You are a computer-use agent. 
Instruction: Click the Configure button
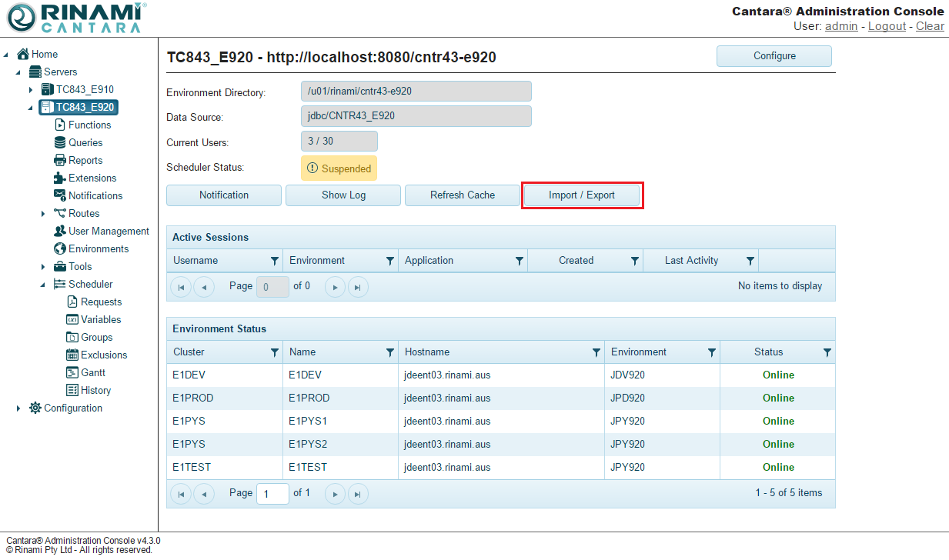pos(774,56)
